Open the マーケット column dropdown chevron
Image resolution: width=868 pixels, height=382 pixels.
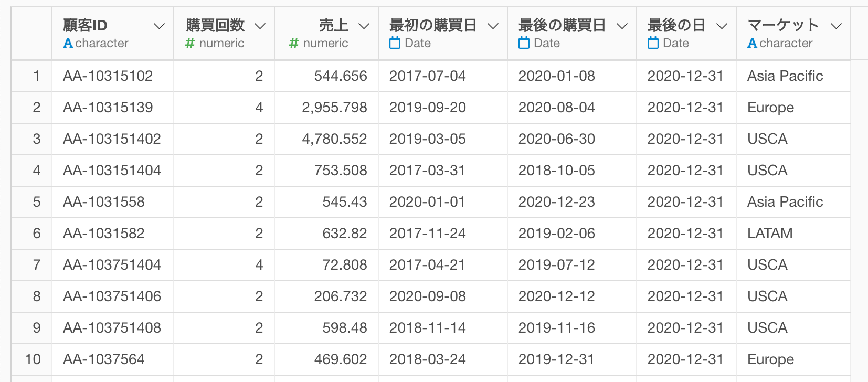click(837, 26)
